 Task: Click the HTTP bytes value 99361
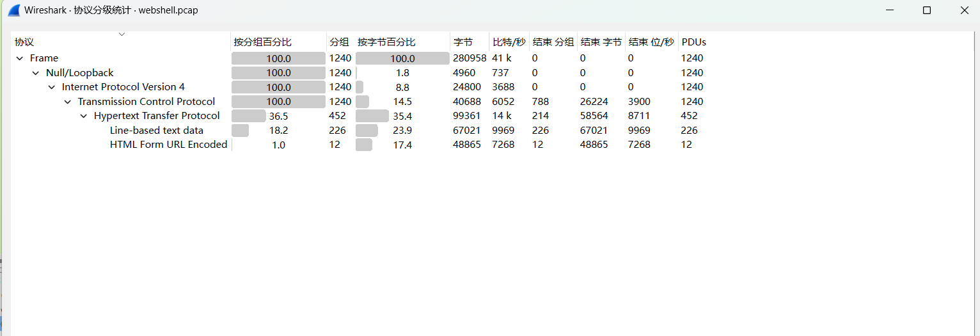[467, 116]
